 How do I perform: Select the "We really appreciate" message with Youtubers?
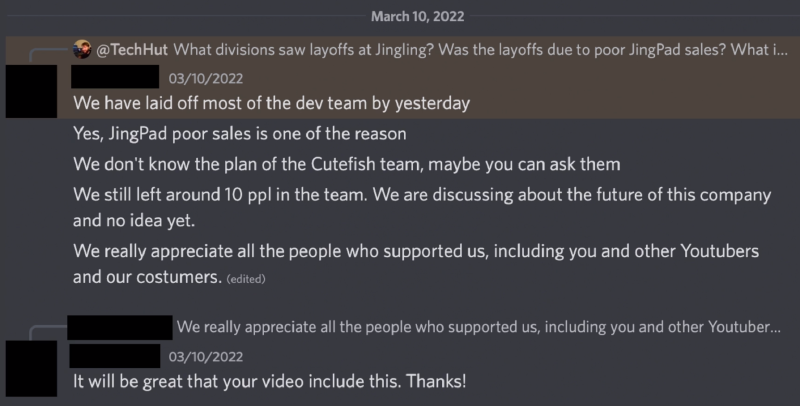(x=420, y=248)
